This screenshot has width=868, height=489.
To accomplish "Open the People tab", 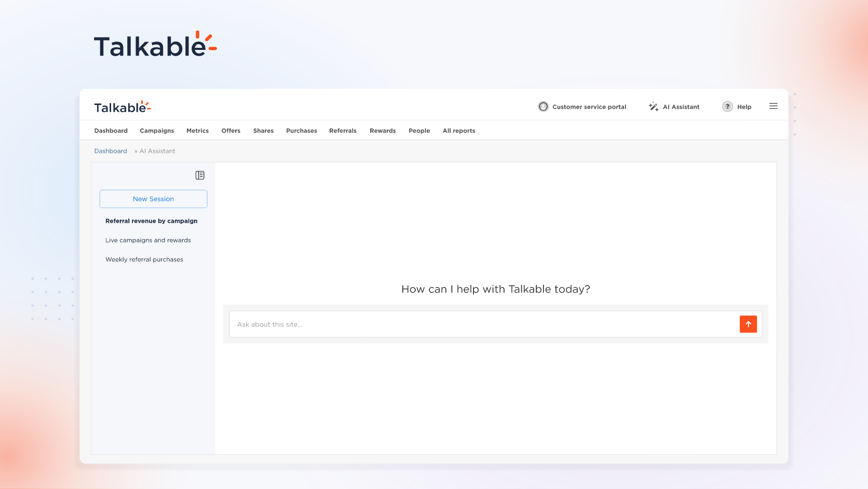I will pyautogui.click(x=419, y=131).
